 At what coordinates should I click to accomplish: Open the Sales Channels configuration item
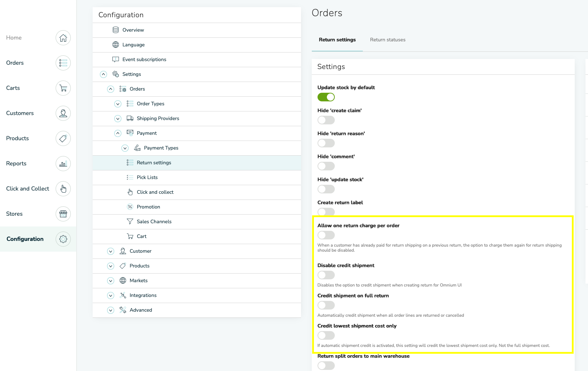[x=154, y=222]
